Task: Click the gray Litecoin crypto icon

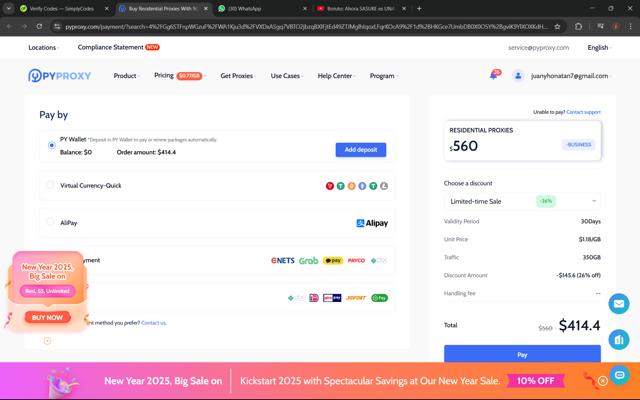Action: click(x=384, y=186)
